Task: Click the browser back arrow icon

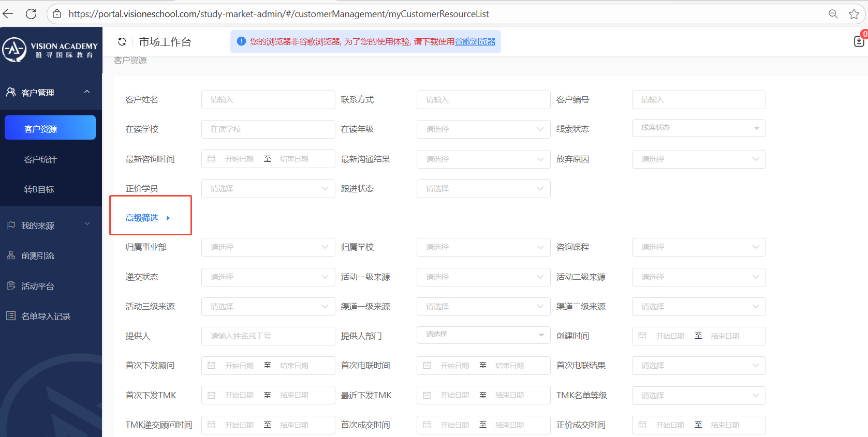Action: point(8,14)
